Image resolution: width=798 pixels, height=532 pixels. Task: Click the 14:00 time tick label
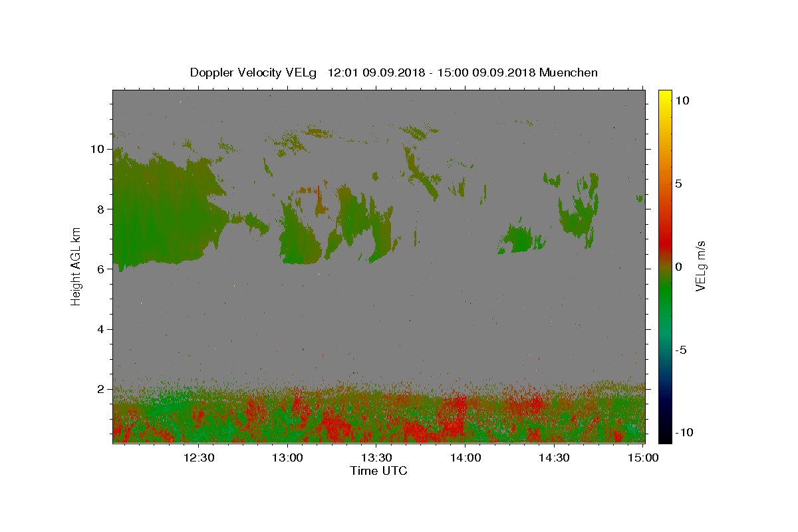[465, 458]
